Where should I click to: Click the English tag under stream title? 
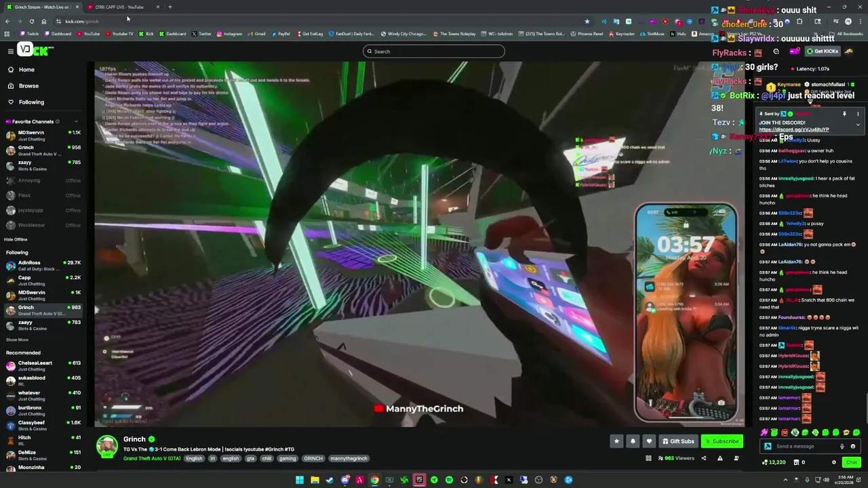194,458
